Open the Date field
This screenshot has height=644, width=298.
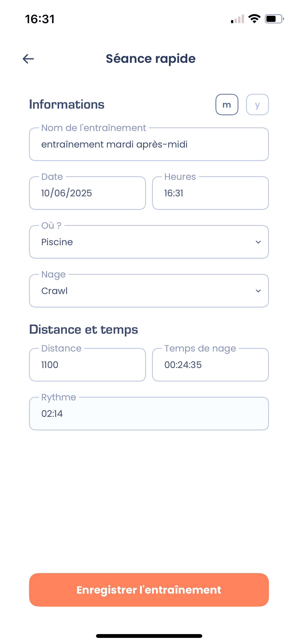pos(87,193)
